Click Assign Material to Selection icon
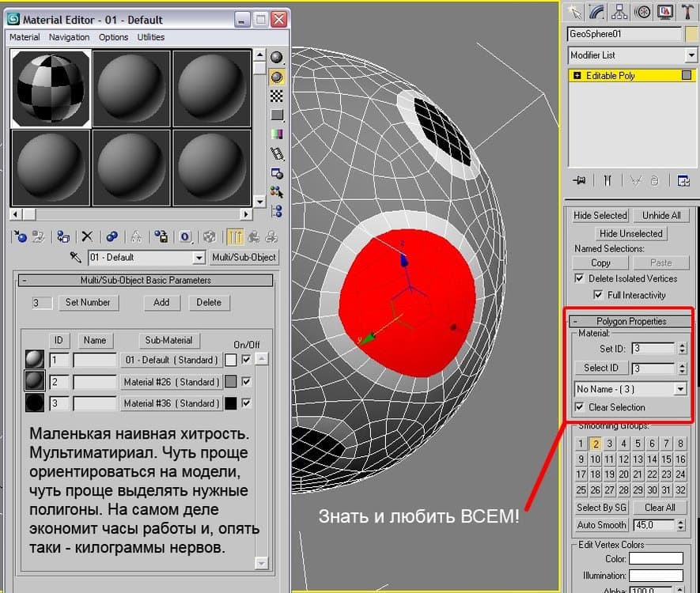 pyautogui.click(x=63, y=236)
